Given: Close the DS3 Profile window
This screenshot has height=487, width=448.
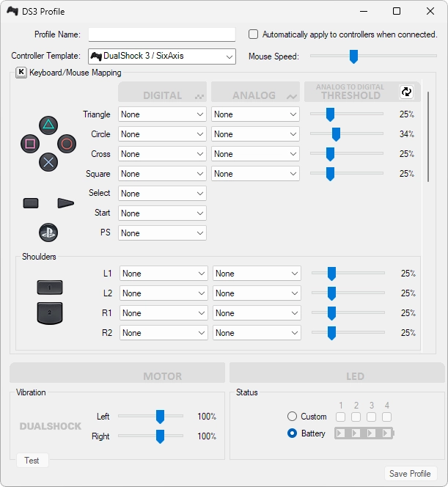Looking at the screenshot, I should click(x=430, y=11).
